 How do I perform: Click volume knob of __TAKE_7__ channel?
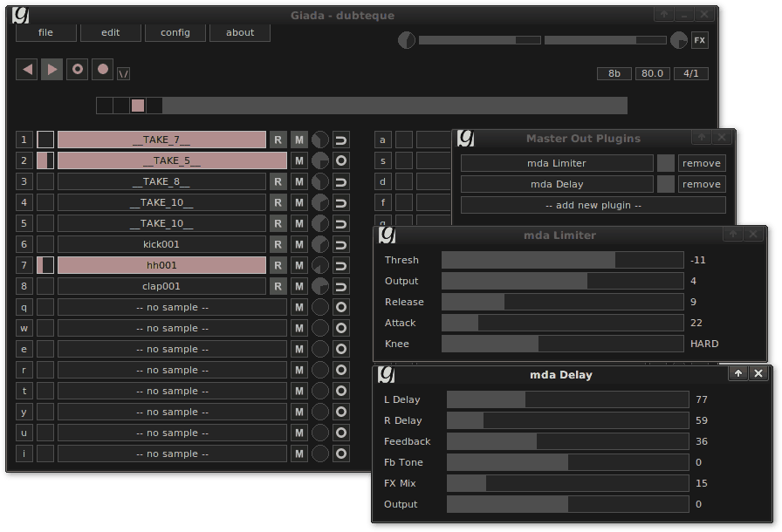point(320,140)
